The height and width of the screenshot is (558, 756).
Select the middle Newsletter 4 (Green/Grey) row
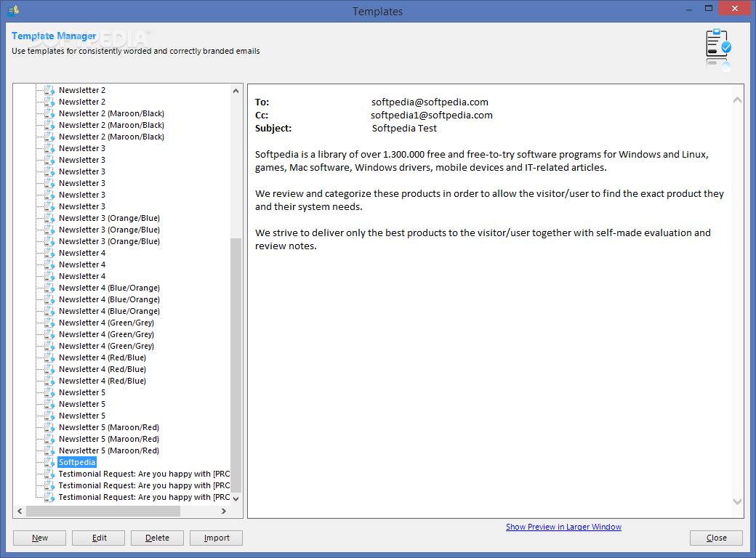(x=107, y=334)
